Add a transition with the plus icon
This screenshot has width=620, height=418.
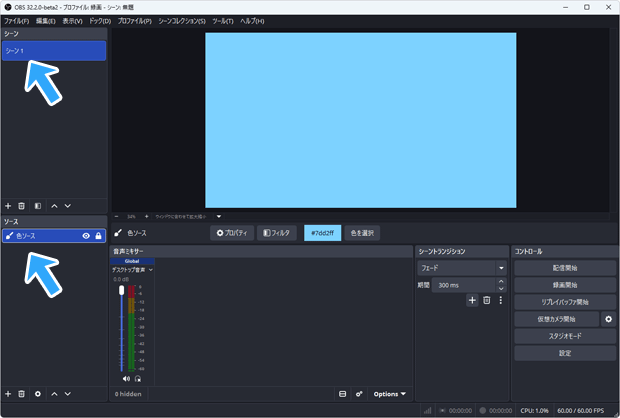pyautogui.click(x=472, y=300)
